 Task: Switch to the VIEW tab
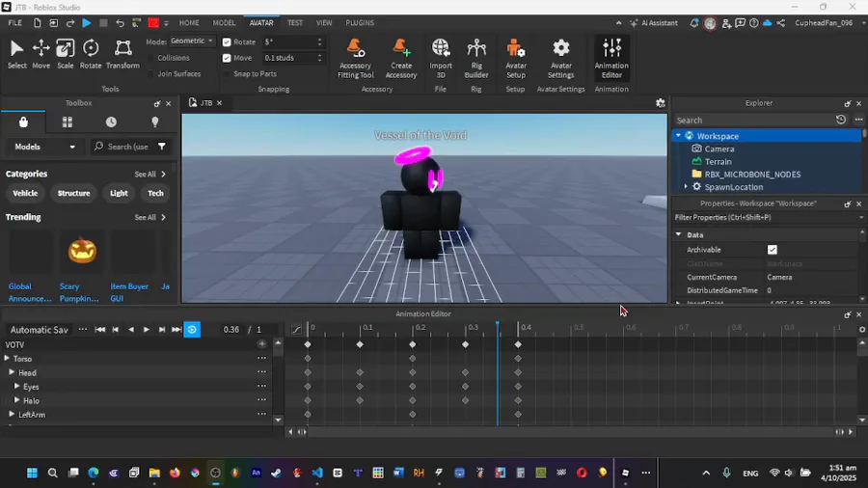pyautogui.click(x=324, y=23)
